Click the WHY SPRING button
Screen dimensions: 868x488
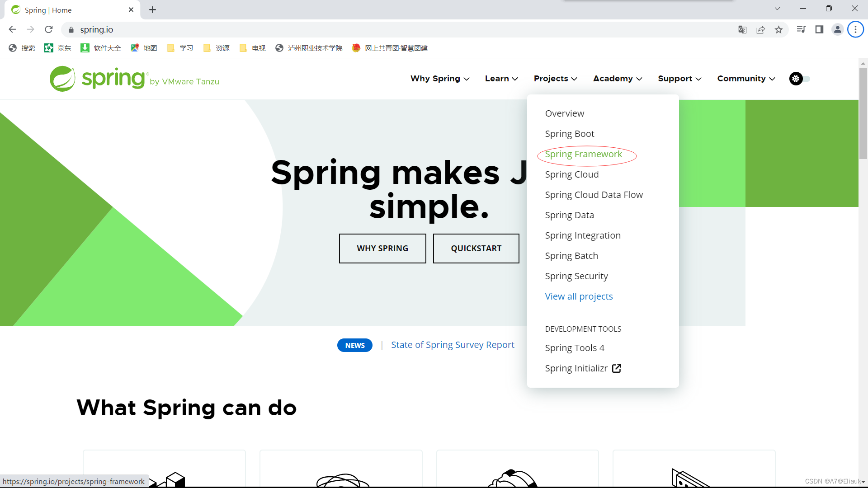[x=382, y=248]
